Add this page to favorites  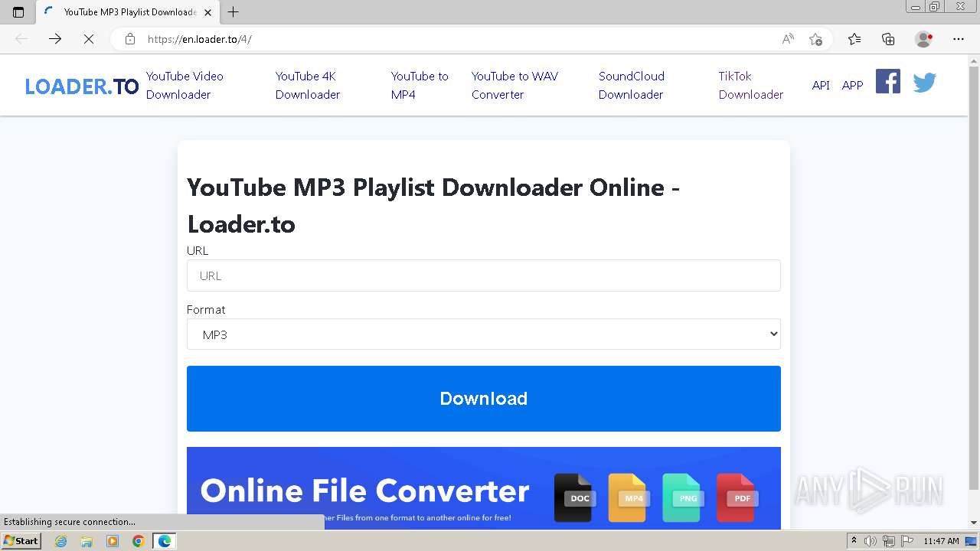point(815,39)
